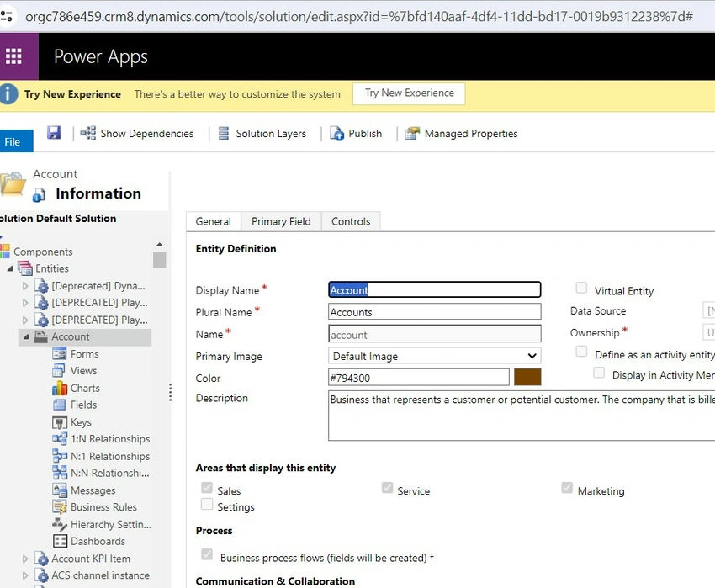Click the Components icon in the tree
Viewport: 715px width, 588px height.
tap(5, 252)
